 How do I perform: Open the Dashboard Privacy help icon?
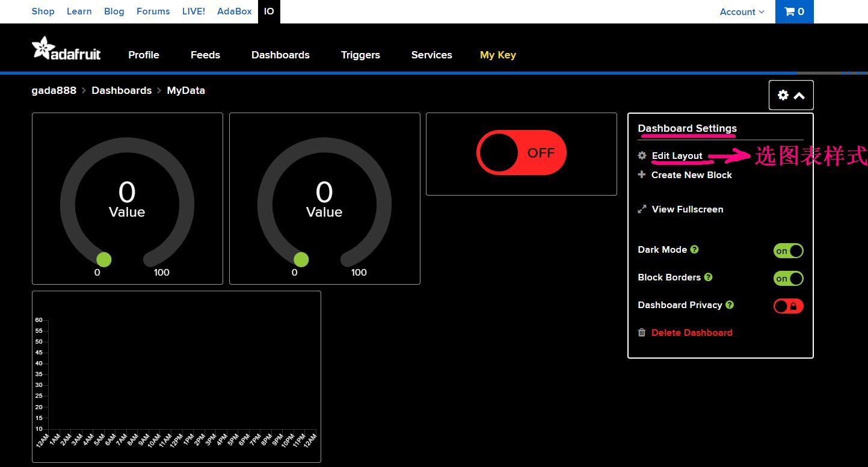point(730,305)
